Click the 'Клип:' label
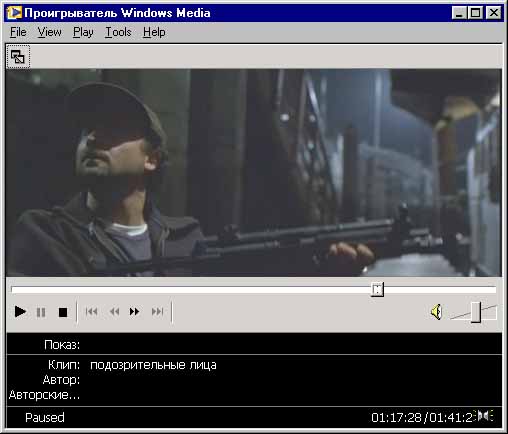The image size is (508, 434). pyautogui.click(x=64, y=365)
